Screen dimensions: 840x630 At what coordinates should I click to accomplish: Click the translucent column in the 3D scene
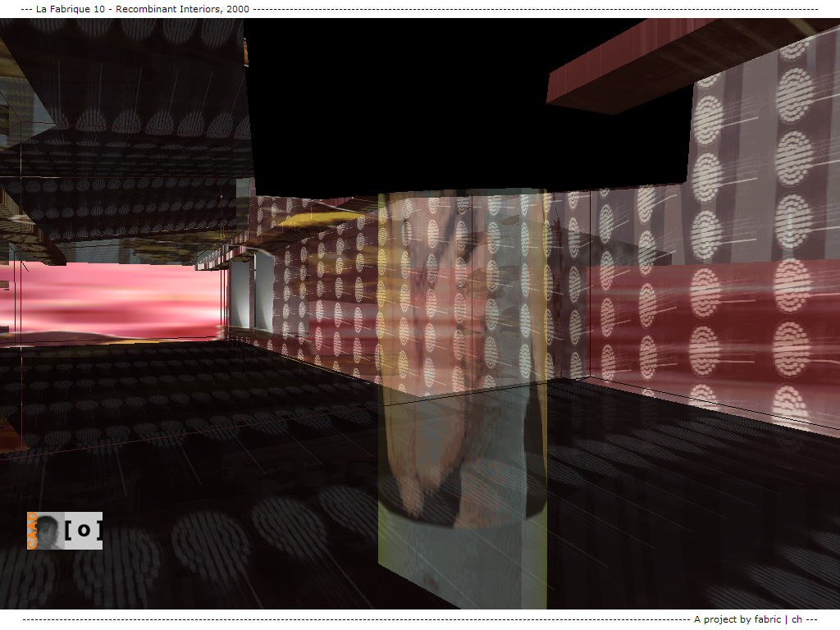463,399
